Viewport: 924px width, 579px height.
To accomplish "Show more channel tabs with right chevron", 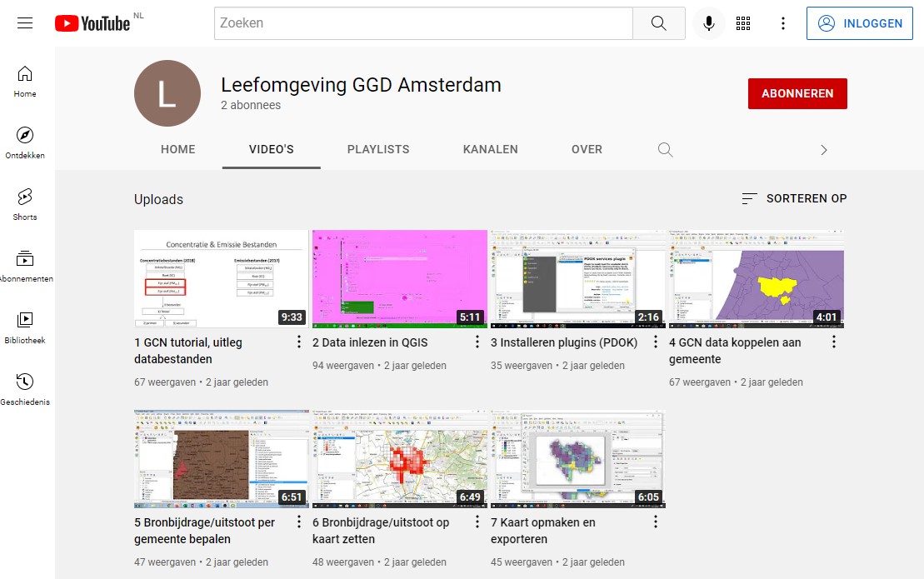I will (x=824, y=150).
